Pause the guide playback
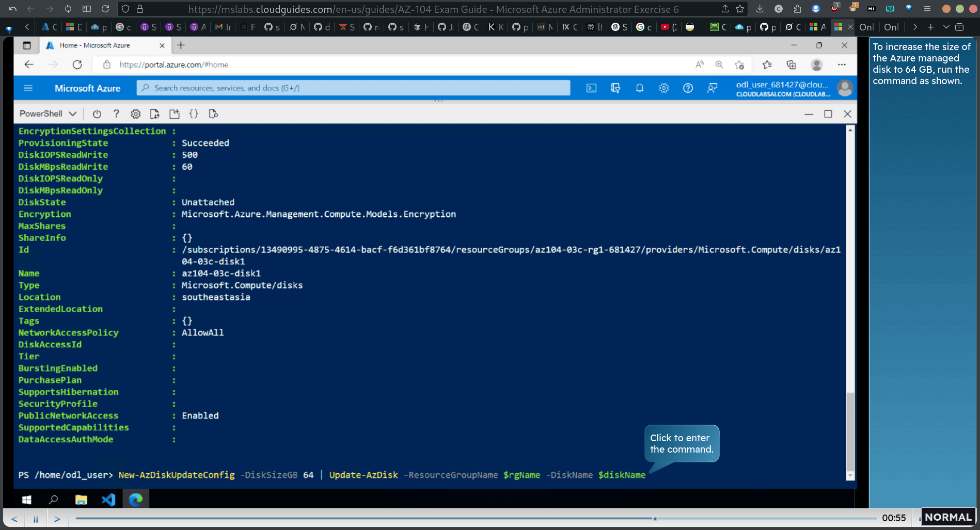Screen dimensions: 980x530 point(36,519)
